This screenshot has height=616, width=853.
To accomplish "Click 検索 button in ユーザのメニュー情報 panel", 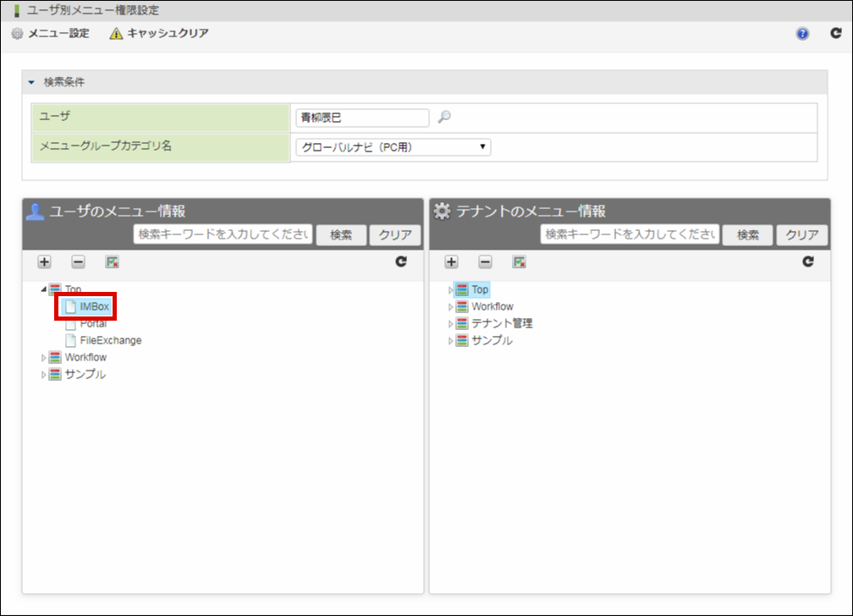I will coord(341,234).
